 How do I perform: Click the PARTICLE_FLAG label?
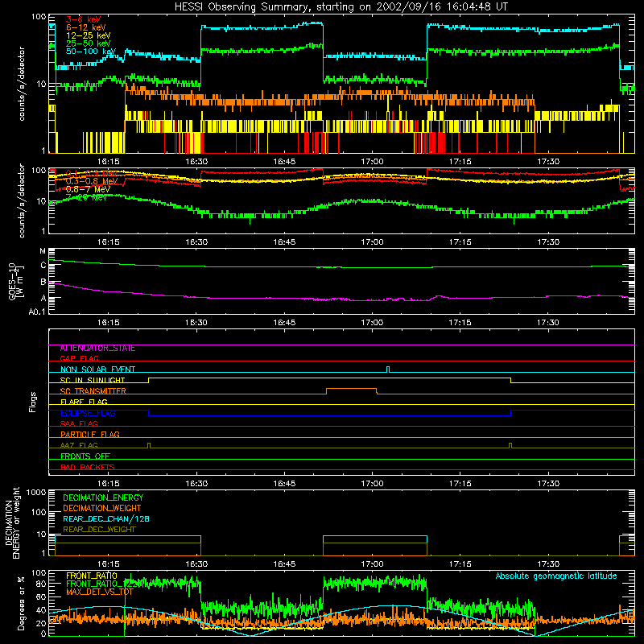point(90,435)
